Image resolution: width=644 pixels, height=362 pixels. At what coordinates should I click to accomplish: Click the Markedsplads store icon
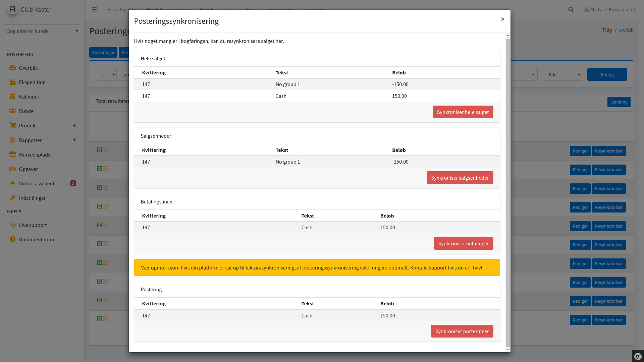[x=12, y=155]
